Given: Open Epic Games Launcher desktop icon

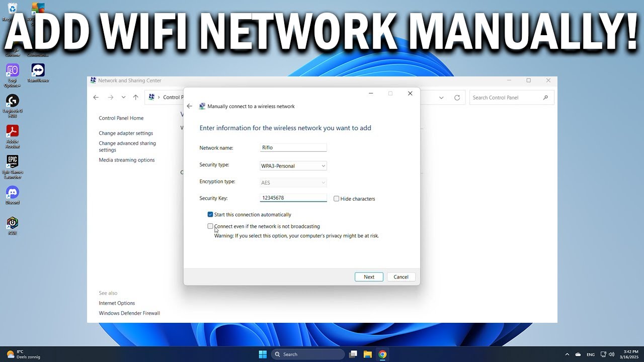Looking at the screenshot, I should 12,167.
